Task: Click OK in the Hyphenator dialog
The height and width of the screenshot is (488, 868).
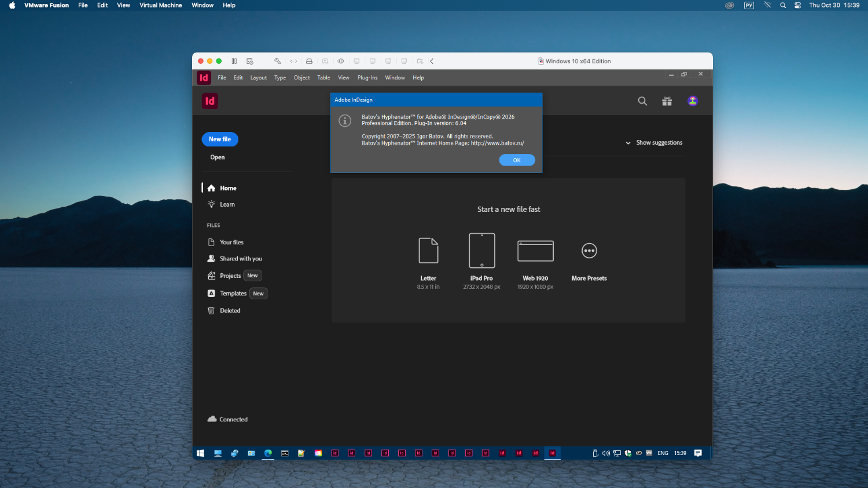Action: [517, 160]
